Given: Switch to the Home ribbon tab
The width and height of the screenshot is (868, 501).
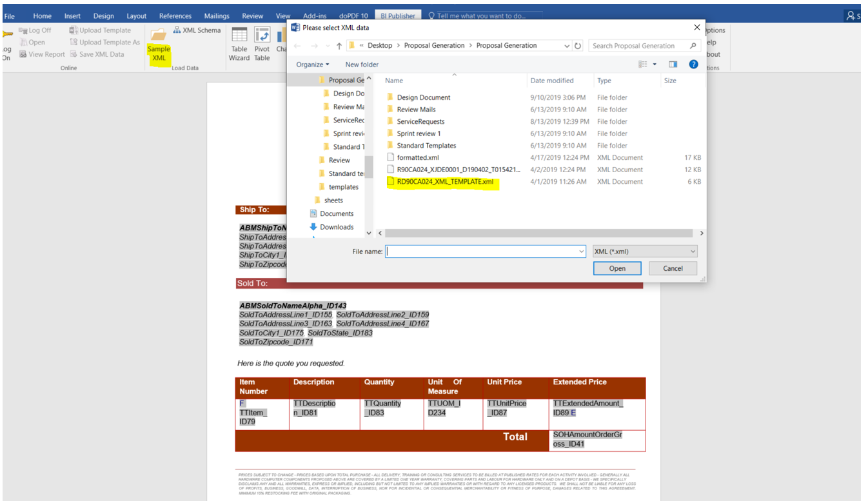Looking at the screenshot, I should pyautogui.click(x=42, y=16).
